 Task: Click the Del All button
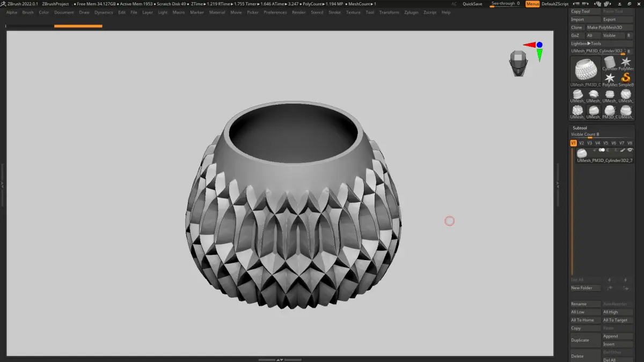tap(618, 360)
